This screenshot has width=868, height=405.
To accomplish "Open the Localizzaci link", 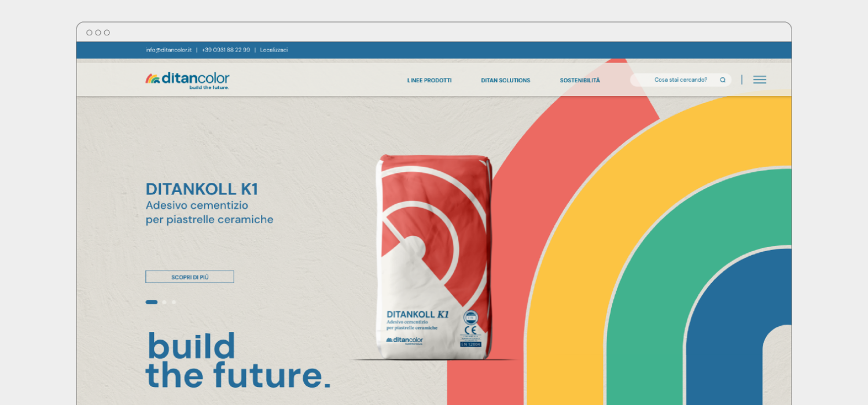I will (x=274, y=50).
